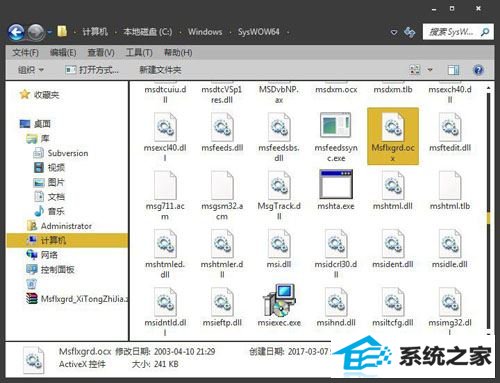The height and width of the screenshot is (383, 500).
Task: Open the recent locations dropdown arrow
Action: pos(49,32)
